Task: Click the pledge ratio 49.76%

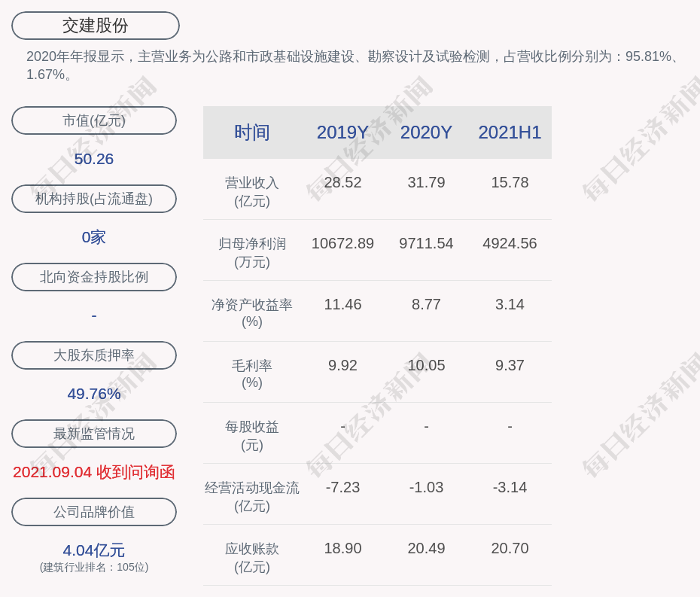Action: coord(94,394)
